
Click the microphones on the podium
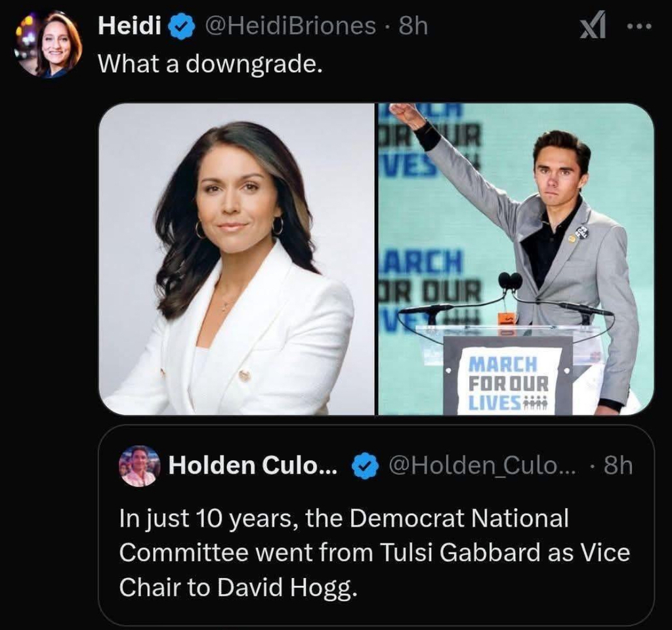tap(510, 282)
